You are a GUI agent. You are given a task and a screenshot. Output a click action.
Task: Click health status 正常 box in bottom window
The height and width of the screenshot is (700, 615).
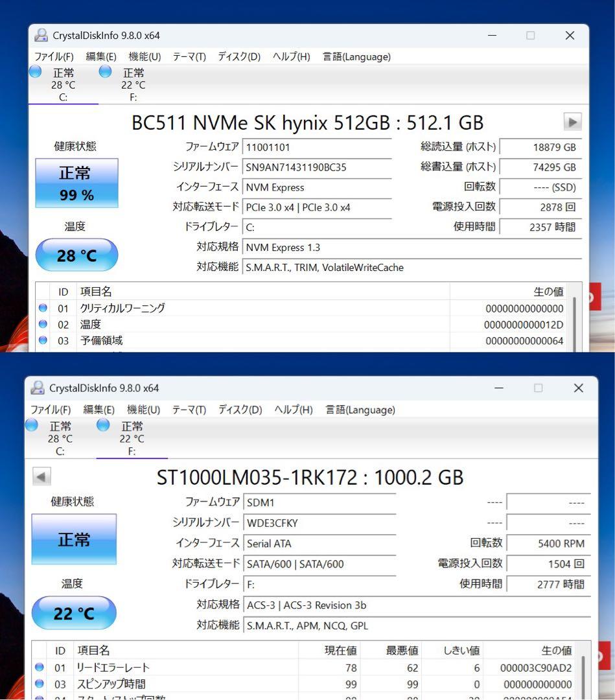[74, 539]
